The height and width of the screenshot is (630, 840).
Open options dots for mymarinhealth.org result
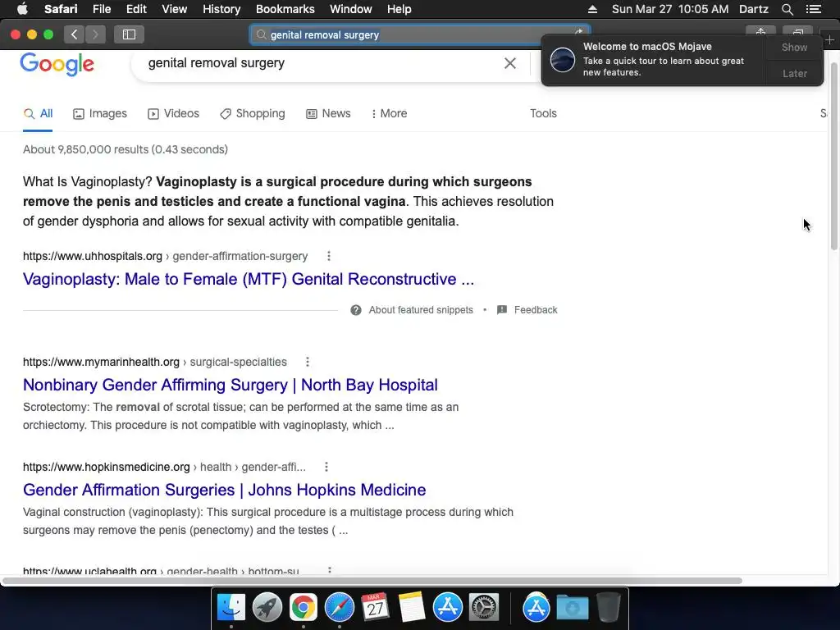click(x=308, y=362)
